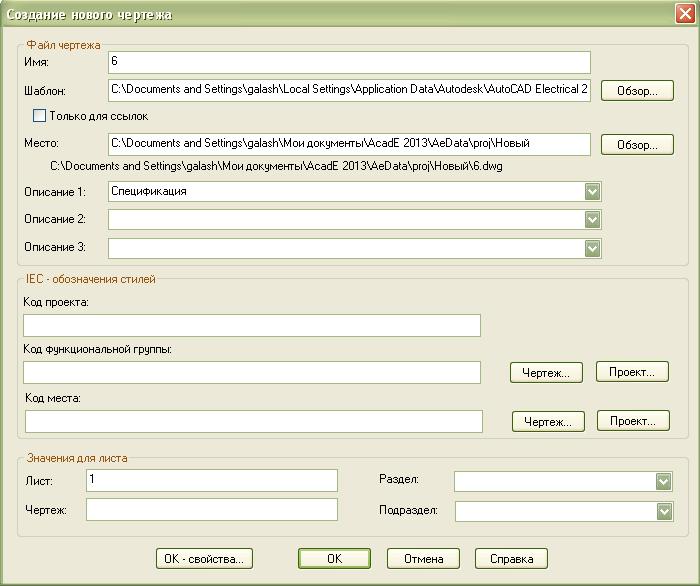The image size is (700, 586).
Task: Open the Описание 1 dropdown
Action: (592, 191)
